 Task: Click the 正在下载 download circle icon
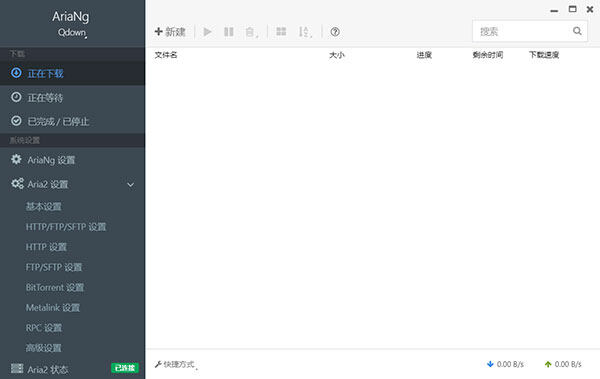16,73
